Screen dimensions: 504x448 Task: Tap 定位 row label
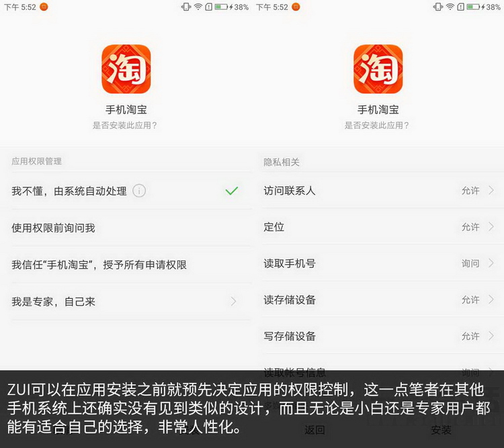tap(274, 227)
